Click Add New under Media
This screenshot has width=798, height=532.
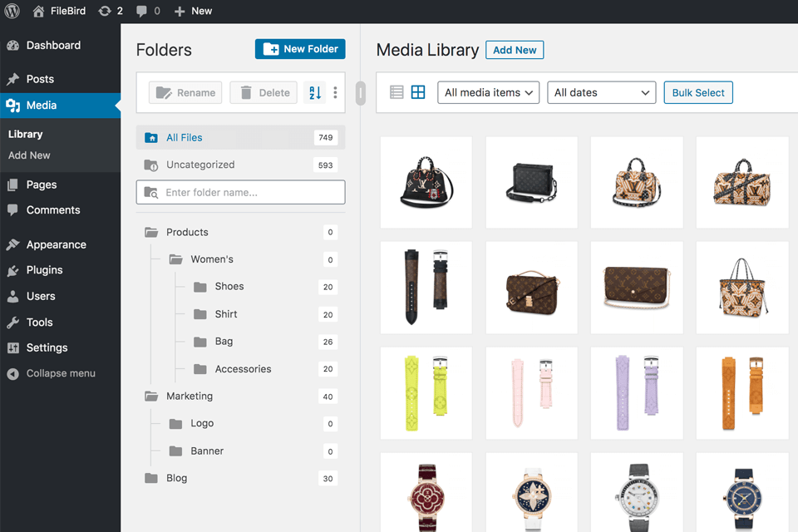pos(29,155)
